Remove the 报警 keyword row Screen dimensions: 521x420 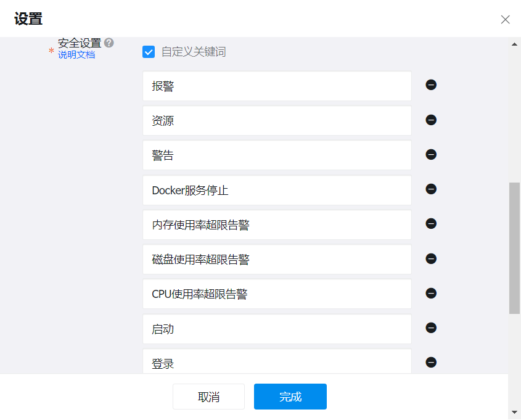click(x=431, y=85)
